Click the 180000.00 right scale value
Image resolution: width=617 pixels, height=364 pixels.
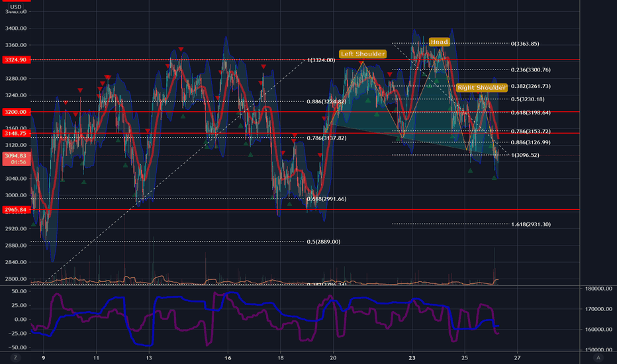[598, 289]
